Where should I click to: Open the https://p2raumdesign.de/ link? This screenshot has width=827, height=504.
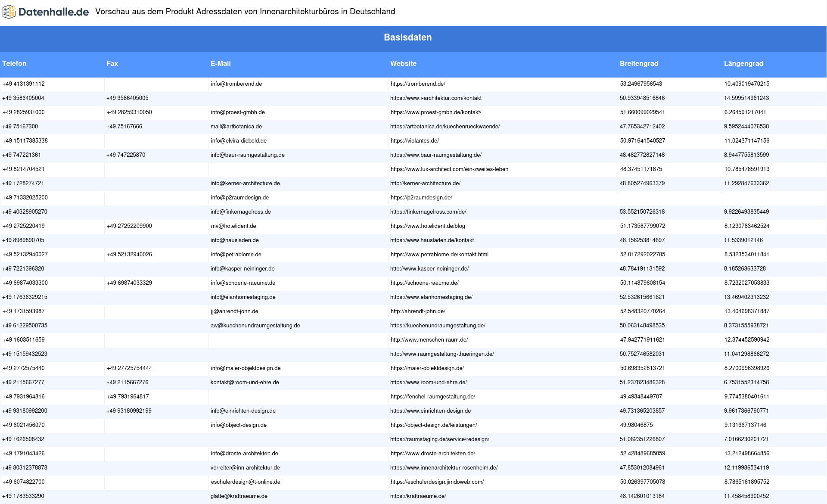point(421,198)
